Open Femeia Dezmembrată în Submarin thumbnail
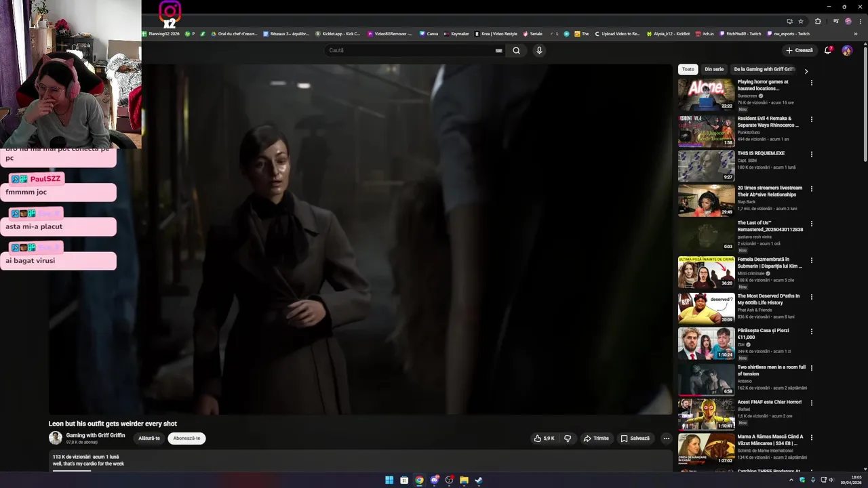The height and width of the screenshot is (488, 868). [706, 272]
